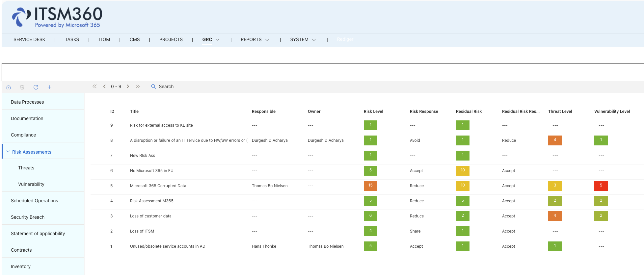Sort by the Threat Level column header
This screenshot has height=275, width=644.
pyautogui.click(x=560, y=112)
